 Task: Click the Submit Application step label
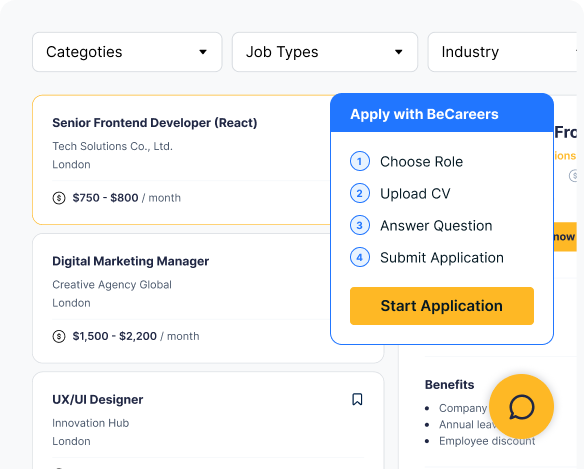[442, 258]
